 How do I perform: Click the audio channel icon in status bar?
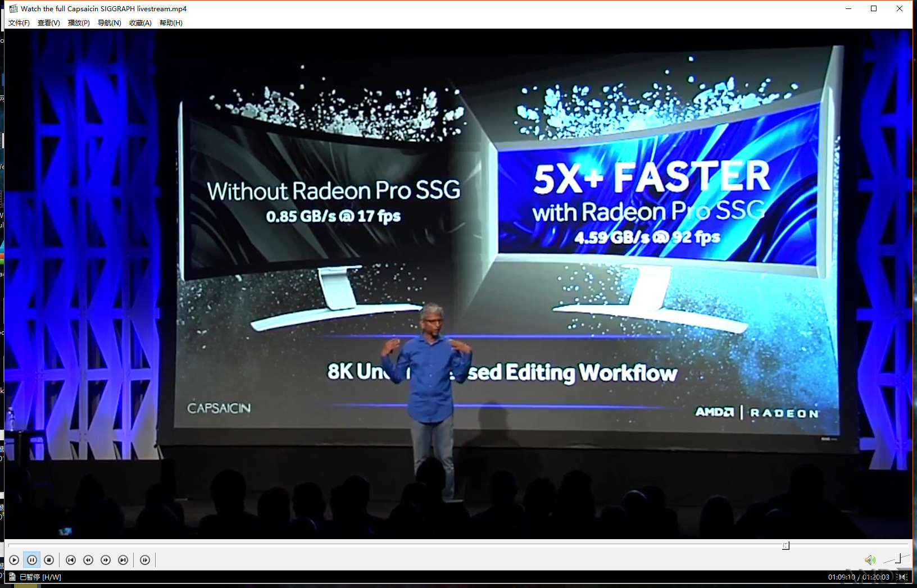click(902, 577)
